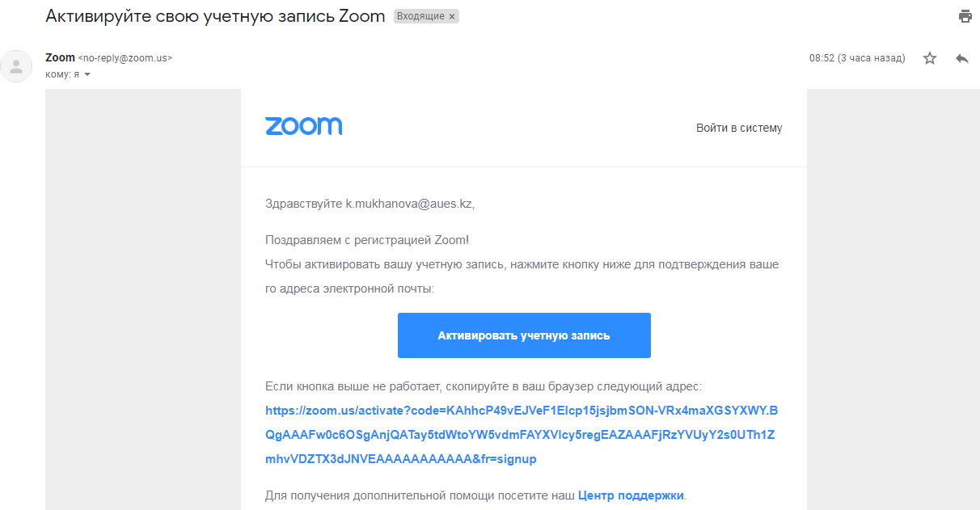Reply using the arrow icon

[961, 58]
